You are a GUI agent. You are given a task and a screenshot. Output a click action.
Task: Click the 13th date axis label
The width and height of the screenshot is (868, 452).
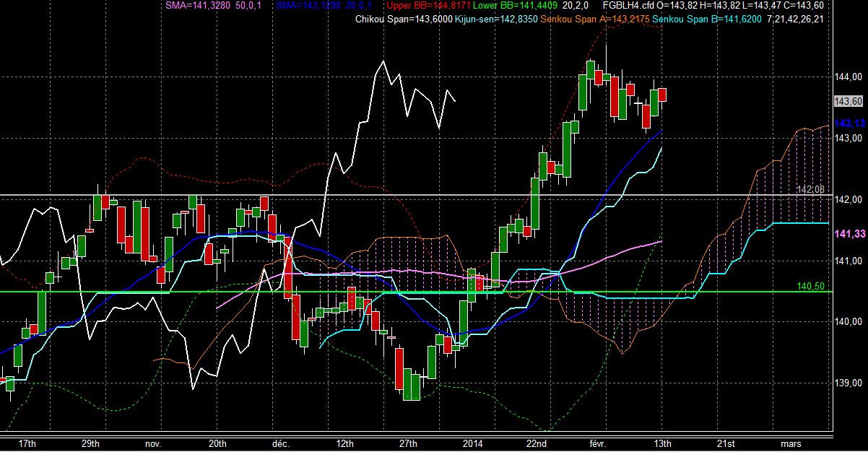[x=664, y=443]
